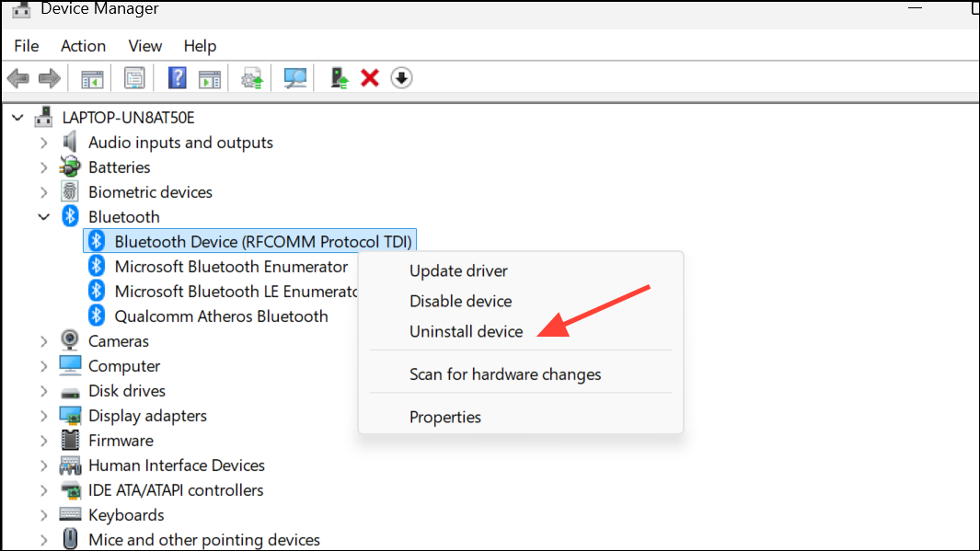980x551 pixels.
Task: Open the blue Help toolbar icon
Action: coord(178,78)
